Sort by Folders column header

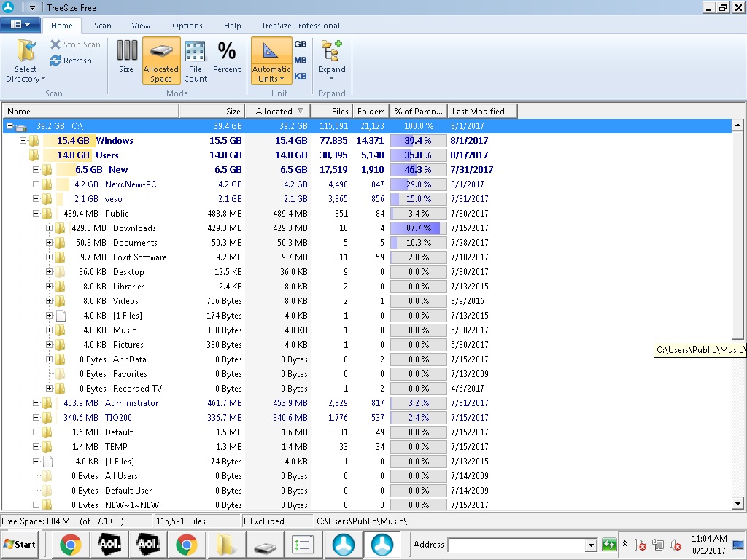pos(371,111)
